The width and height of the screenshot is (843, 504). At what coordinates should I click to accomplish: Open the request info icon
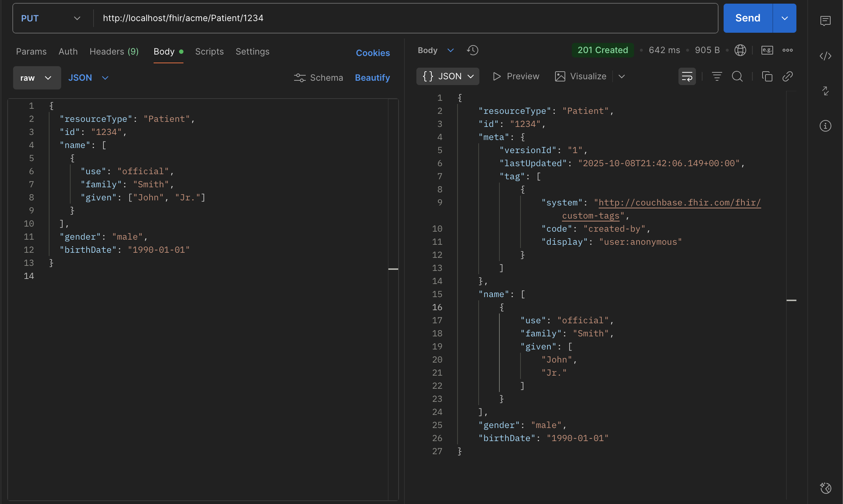click(825, 126)
